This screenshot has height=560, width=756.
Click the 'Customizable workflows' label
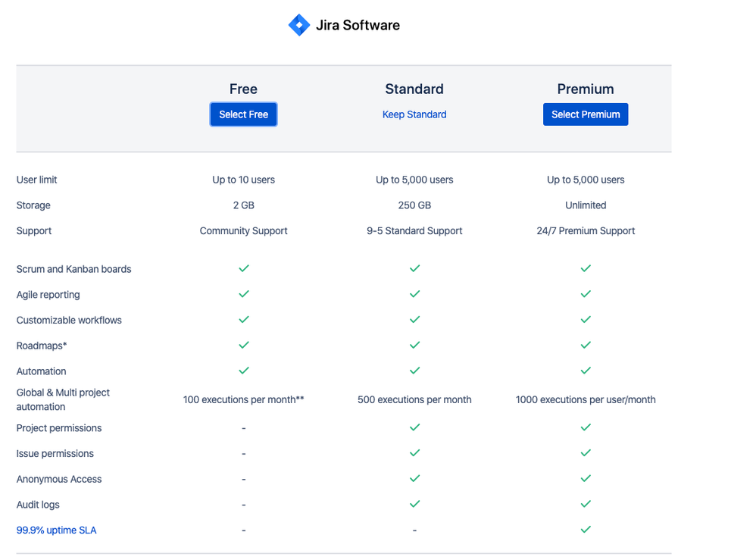[x=69, y=321]
